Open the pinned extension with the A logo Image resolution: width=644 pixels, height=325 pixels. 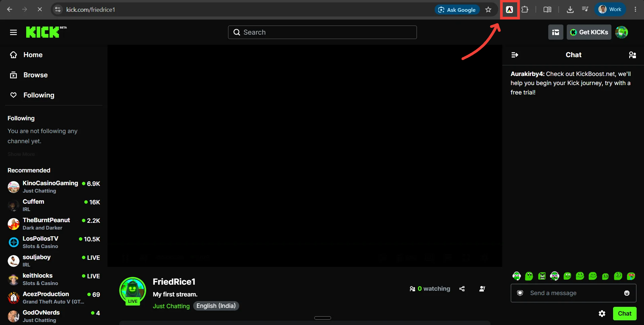pos(510,10)
